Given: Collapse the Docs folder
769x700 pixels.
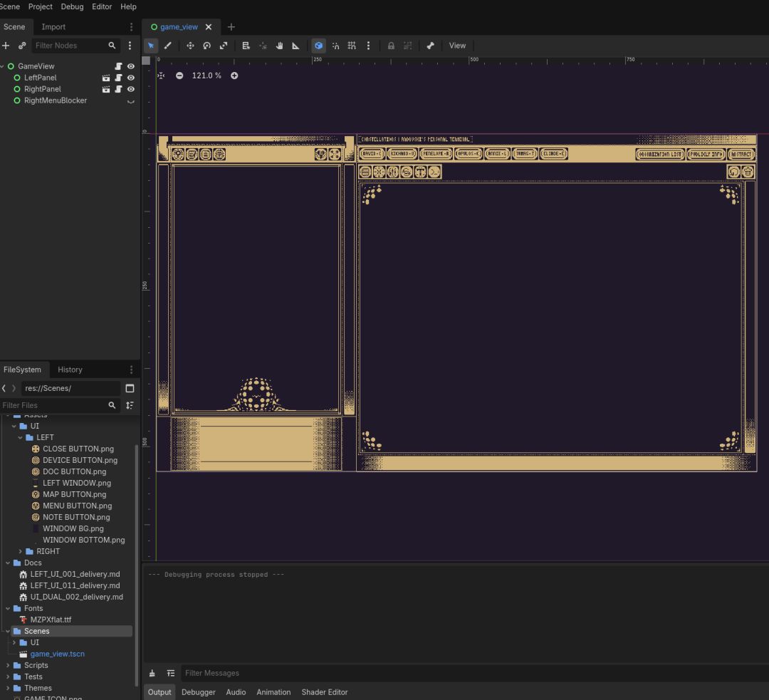Looking at the screenshot, I should pos(8,563).
